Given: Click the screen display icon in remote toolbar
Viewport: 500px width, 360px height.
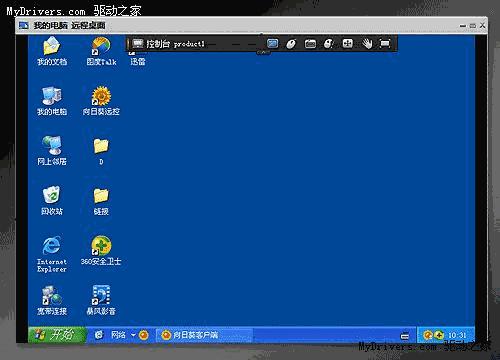Looking at the screenshot, I should pyautogui.click(x=273, y=44).
